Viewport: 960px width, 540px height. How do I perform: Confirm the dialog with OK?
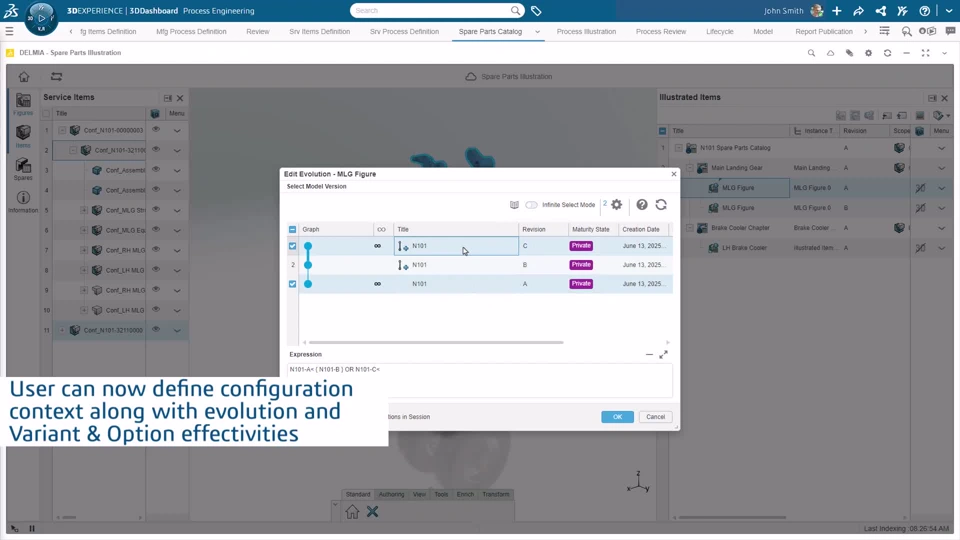(617, 417)
